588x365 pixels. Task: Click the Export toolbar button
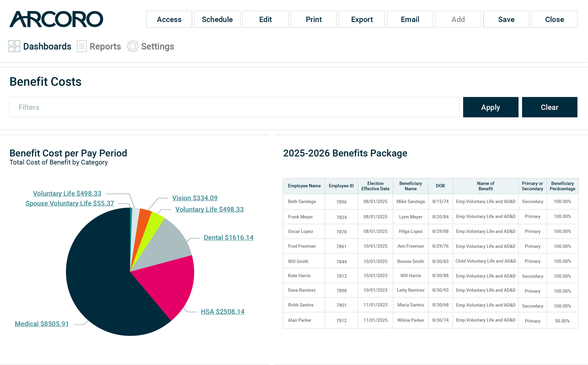(362, 19)
